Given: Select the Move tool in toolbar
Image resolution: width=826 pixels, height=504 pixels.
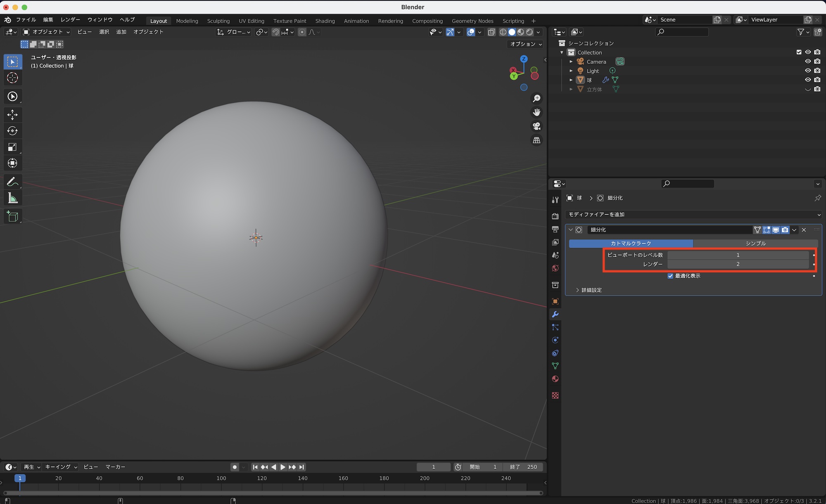Looking at the screenshot, I should click(12, 114).
